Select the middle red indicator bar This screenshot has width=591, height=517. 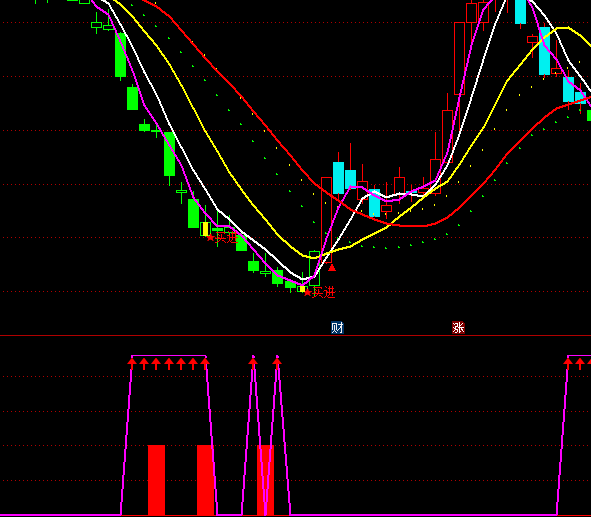click(x=205, y=480)
